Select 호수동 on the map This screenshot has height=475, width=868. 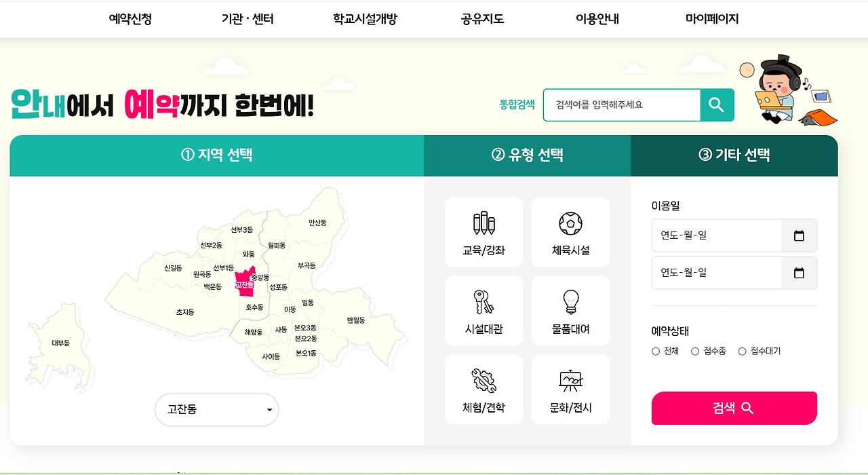point(254,307)
